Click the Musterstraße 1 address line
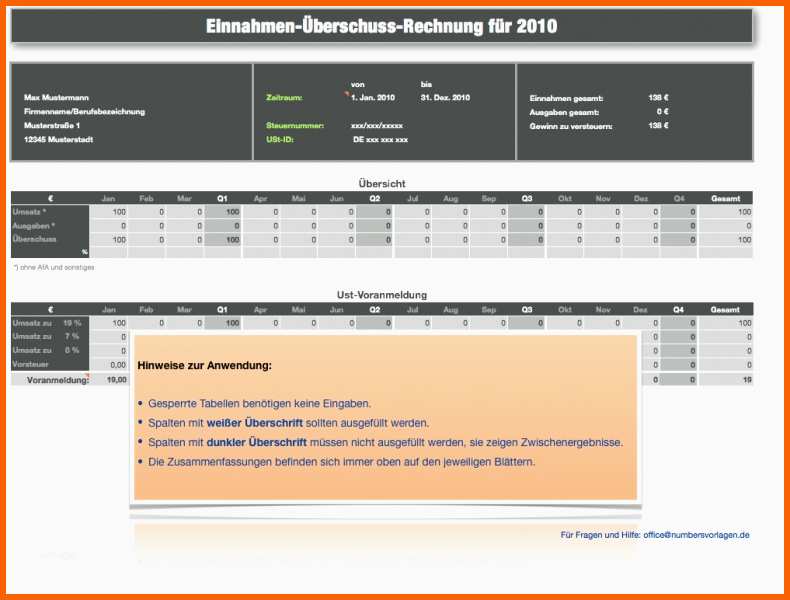790x600 pixels. [52, 125]
